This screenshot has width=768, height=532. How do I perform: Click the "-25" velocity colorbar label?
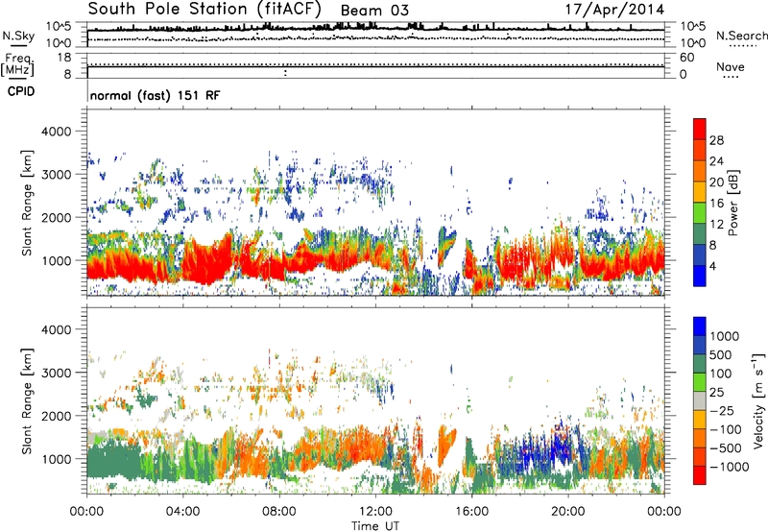[x=722, y=411]
